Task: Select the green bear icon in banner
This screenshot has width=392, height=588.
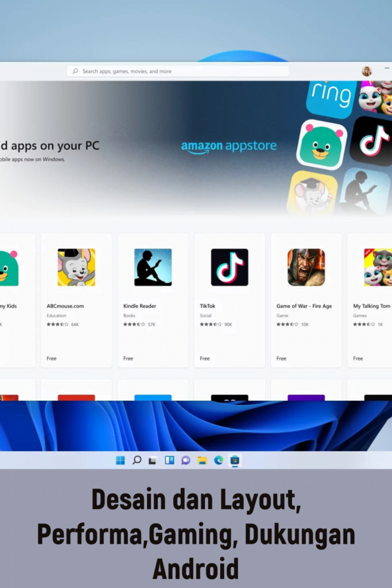Action: (321, 144)
